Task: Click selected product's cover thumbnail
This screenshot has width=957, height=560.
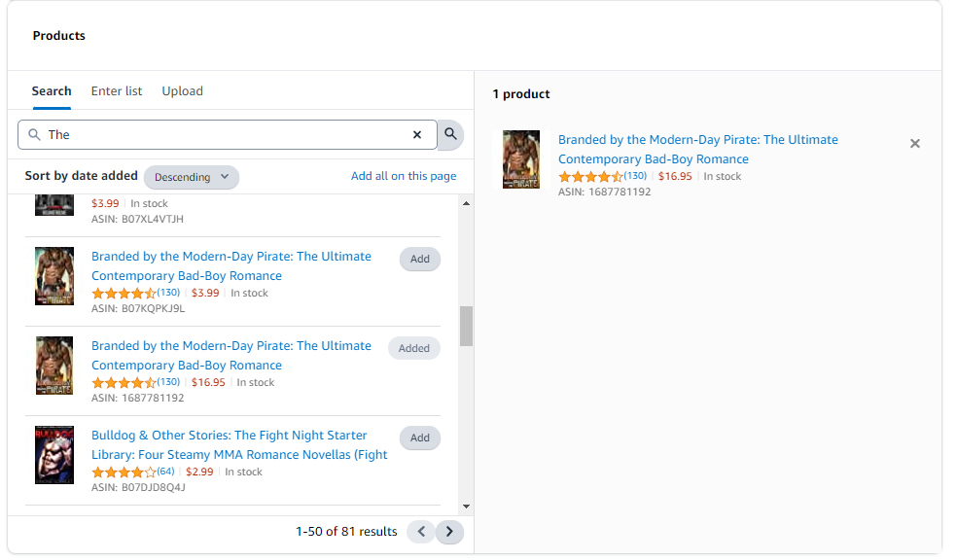Action: (x=521, y=159)
